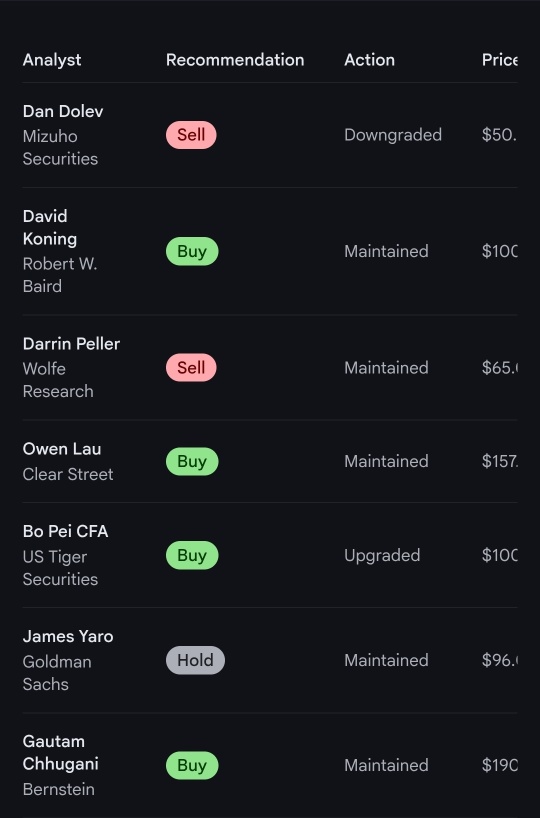Open David Koning analyst profile
This screenshot has height=818, width=540.
pos(50,227)
